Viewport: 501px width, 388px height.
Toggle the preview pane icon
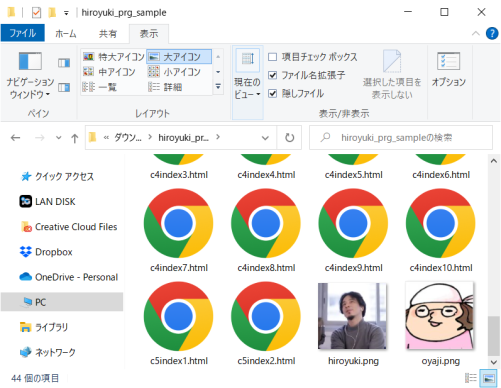click(64, 63)
